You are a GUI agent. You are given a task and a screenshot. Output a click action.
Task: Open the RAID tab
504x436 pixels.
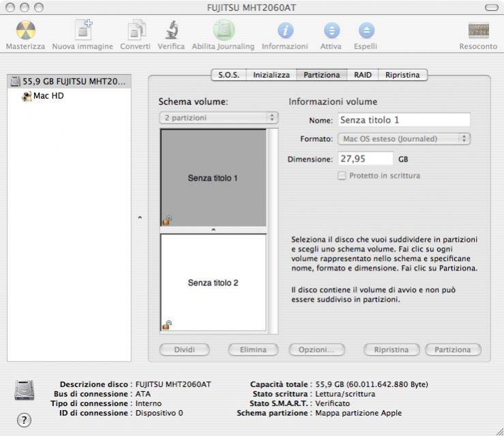pos(363,75)
